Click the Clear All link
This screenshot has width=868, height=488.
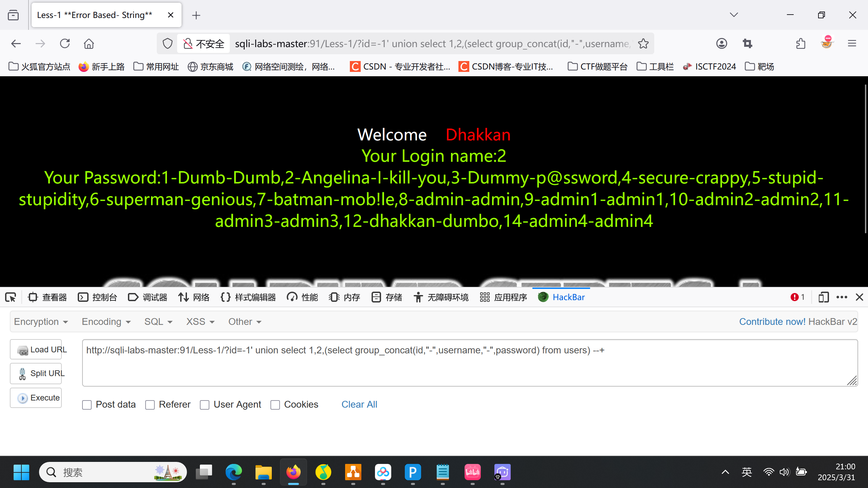[359, 404]
